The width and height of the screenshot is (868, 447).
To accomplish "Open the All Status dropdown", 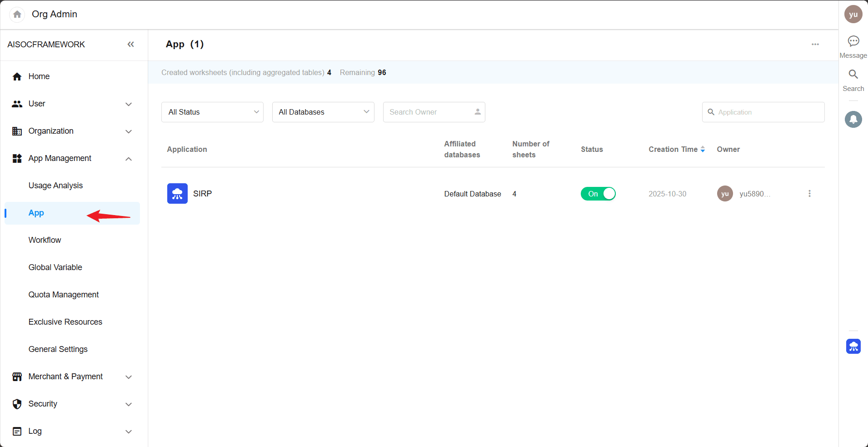I will pos(212,112).
